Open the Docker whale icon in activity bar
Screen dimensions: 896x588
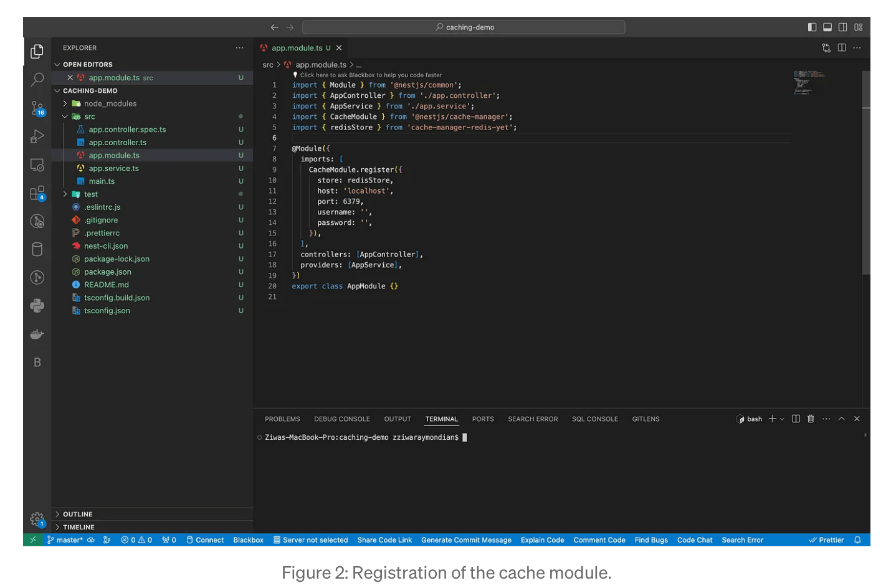[x=37, y=334]
